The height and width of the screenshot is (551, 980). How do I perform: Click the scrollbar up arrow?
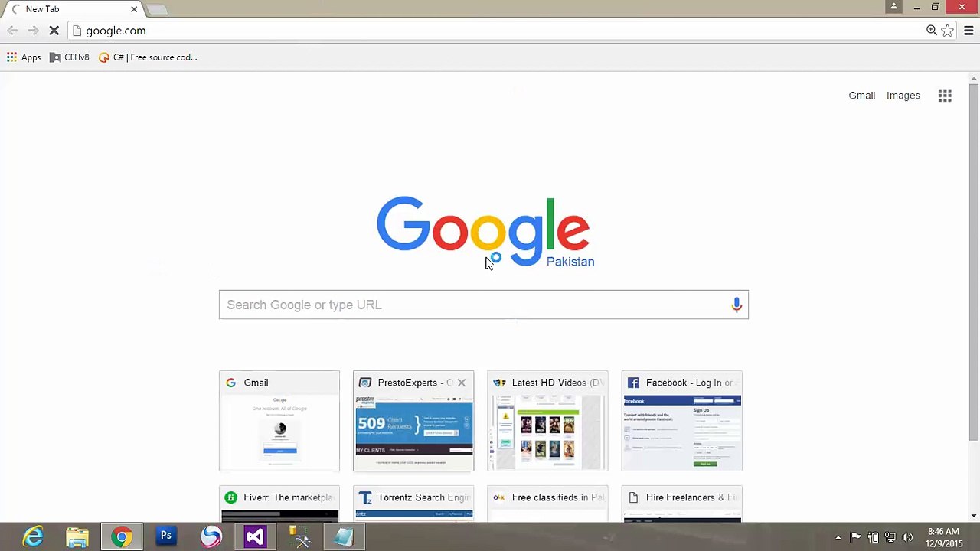pos(974,78)
